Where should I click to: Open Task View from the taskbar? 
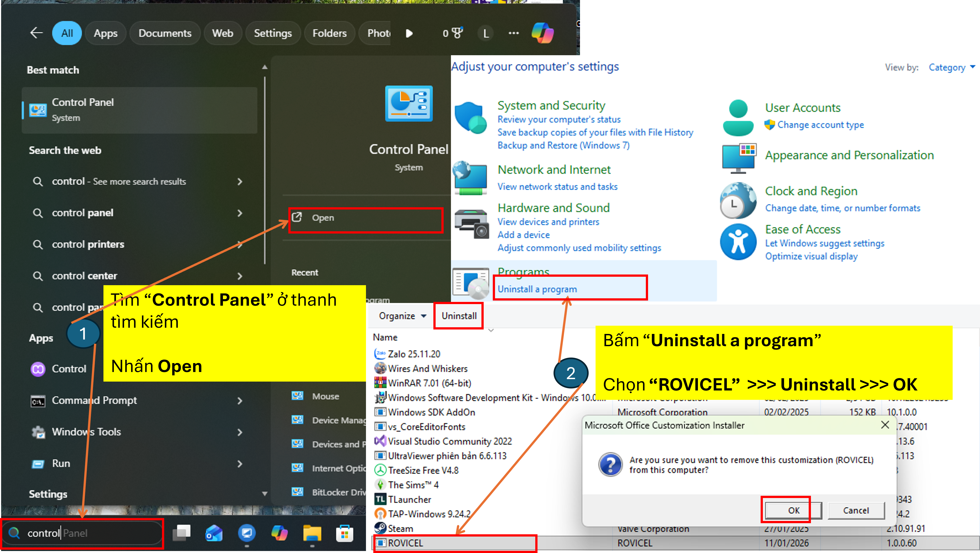click(x=182, y=533)
